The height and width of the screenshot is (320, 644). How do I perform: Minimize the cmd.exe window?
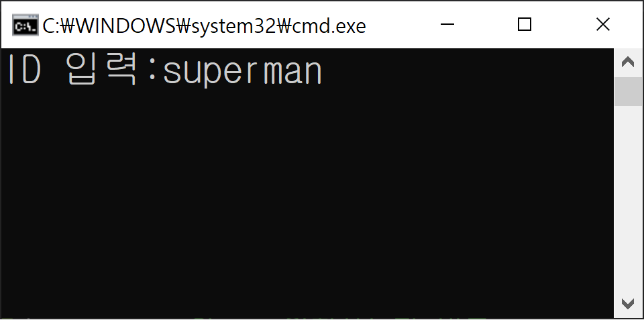coord(447,25)
